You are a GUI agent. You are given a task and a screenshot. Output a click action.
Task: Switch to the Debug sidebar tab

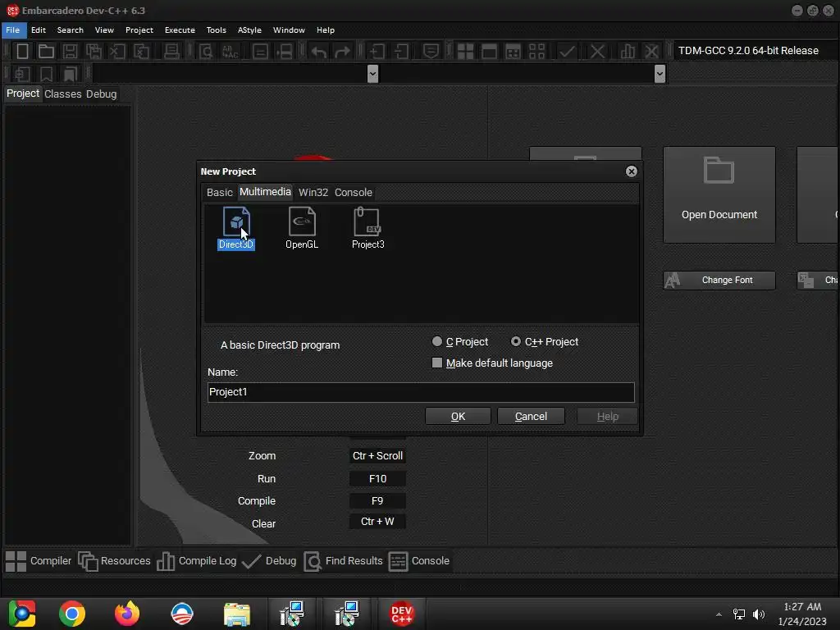[x=101, y=94]
